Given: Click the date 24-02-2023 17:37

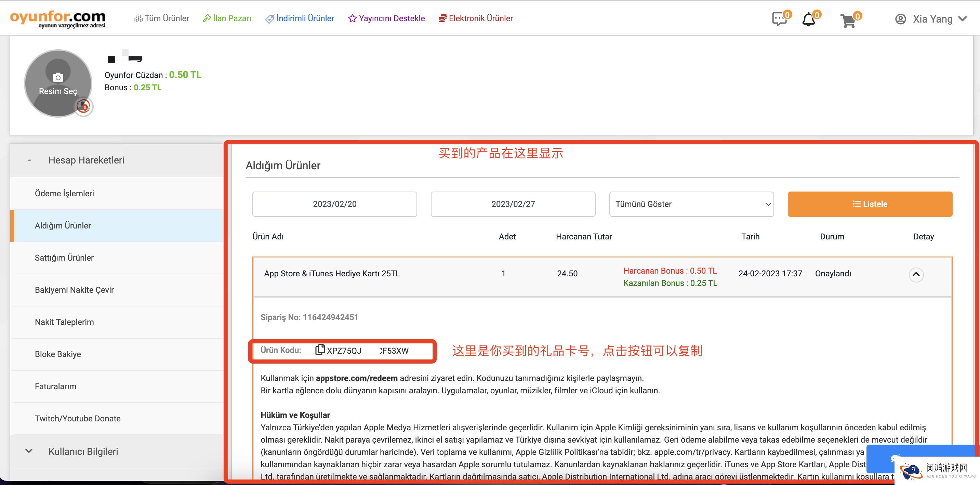Looking at the screenshot, I should (x=770, y=274).
